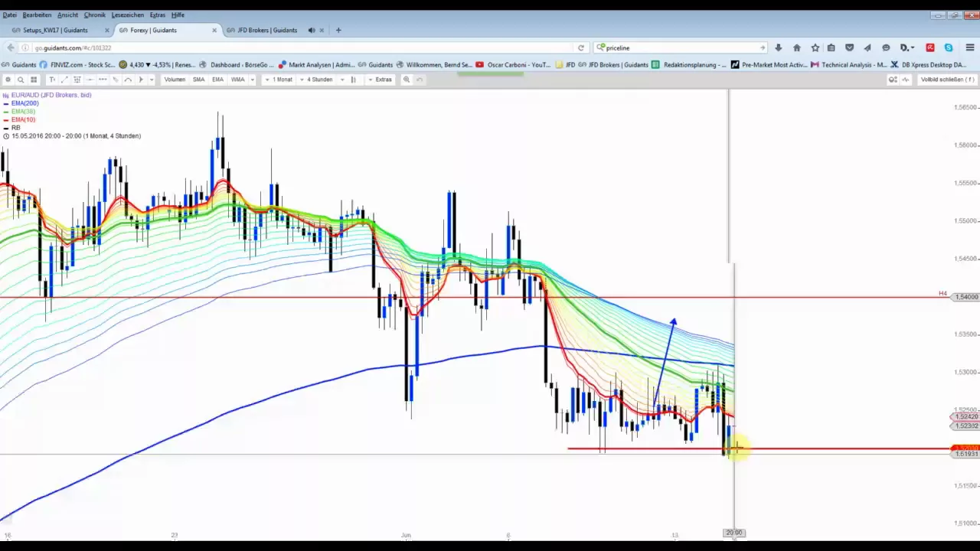Bookmark this page with star icon
This screenshot has height=551, width=980.
(x=815, y=47)
